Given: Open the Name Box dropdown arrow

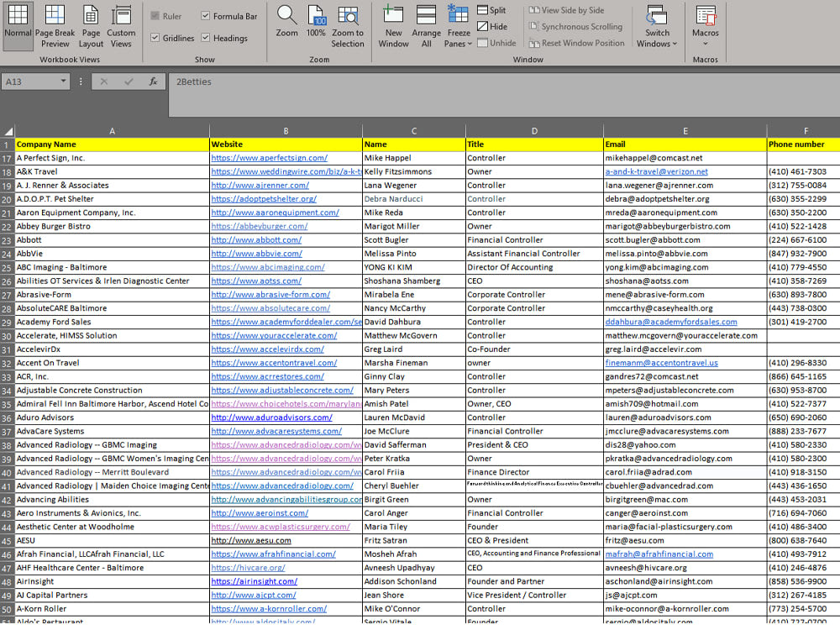Looking at the screenshot, I should (x=63, y=81).
